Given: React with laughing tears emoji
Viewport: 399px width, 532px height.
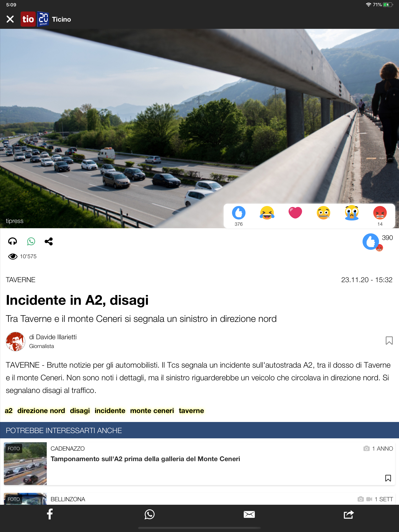Looking at the screenshot, I should (267, 213).
